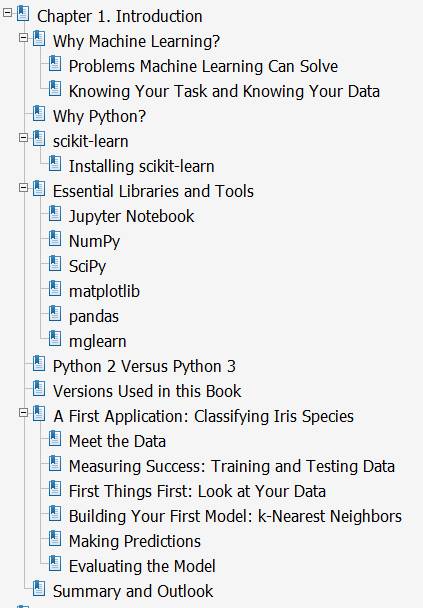Go to Python 2 Versus Python 3

click(144, 366)
